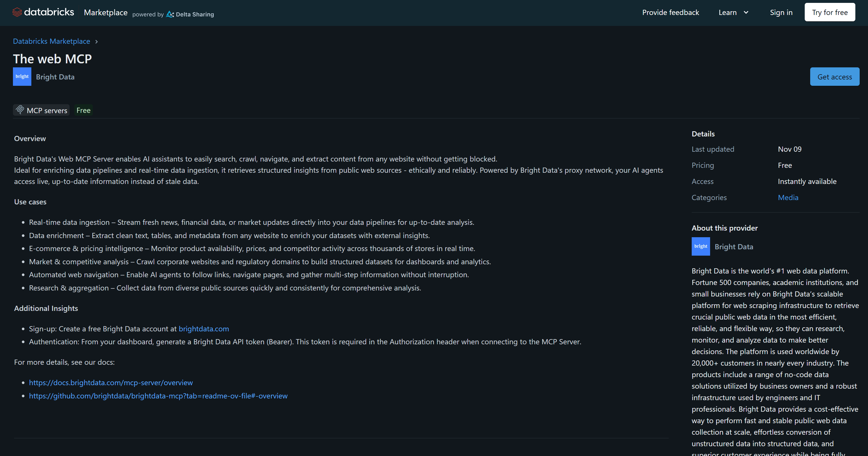This screenshot has height=456, width=868.
Task: Click the Get access button
Action: click(835, 77)
